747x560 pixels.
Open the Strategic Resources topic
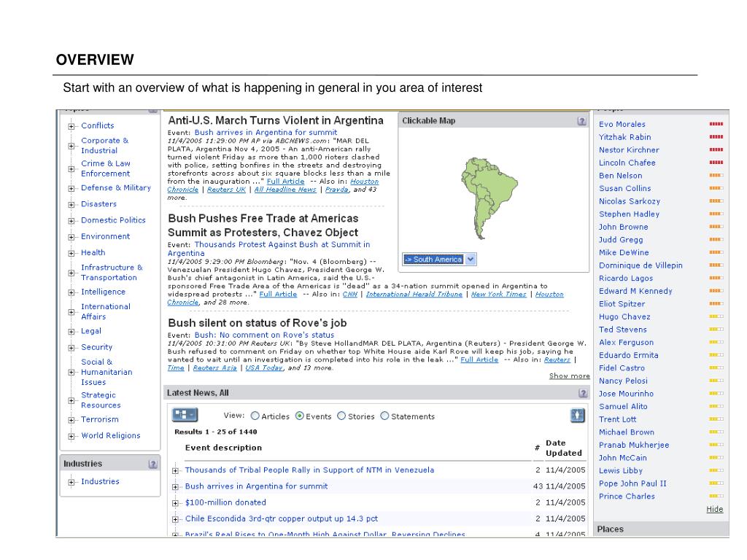pos(101,400)
